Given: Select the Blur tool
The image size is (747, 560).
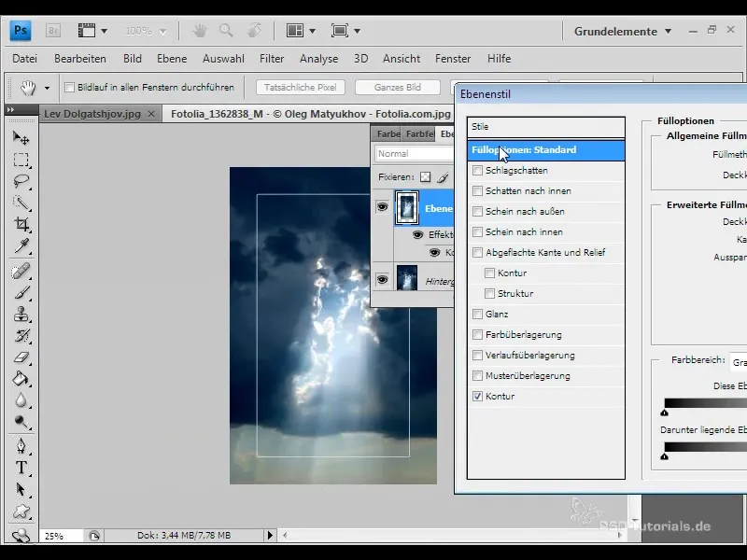Looking at the screenshot, I should click(x=21, y=400).
